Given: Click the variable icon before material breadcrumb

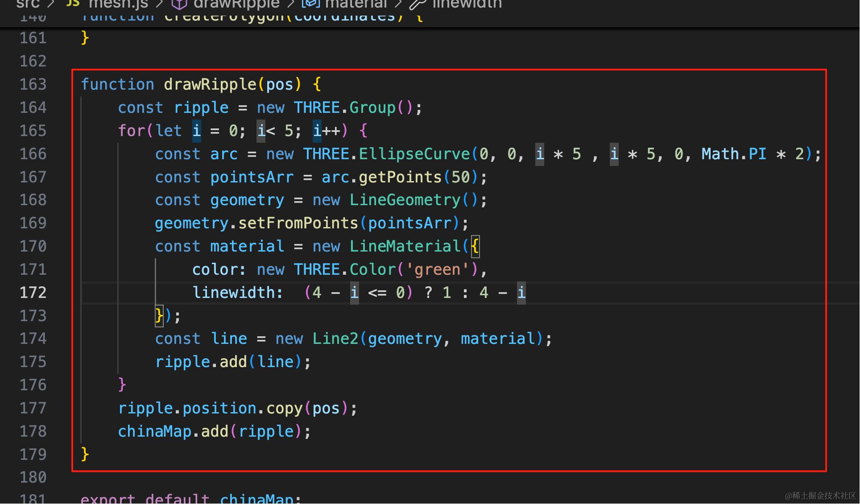Looking at the screenshot, I should click(311, 4).
